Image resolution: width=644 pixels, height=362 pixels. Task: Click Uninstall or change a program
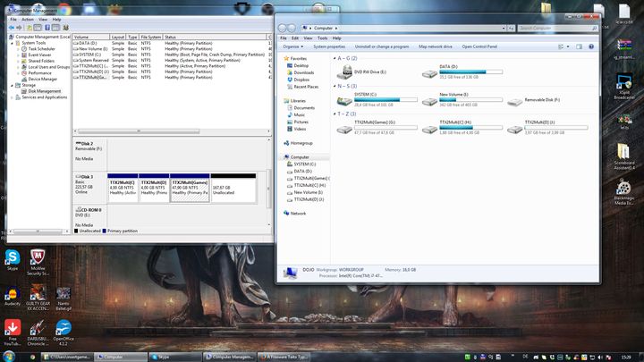(x=382, y=46)
